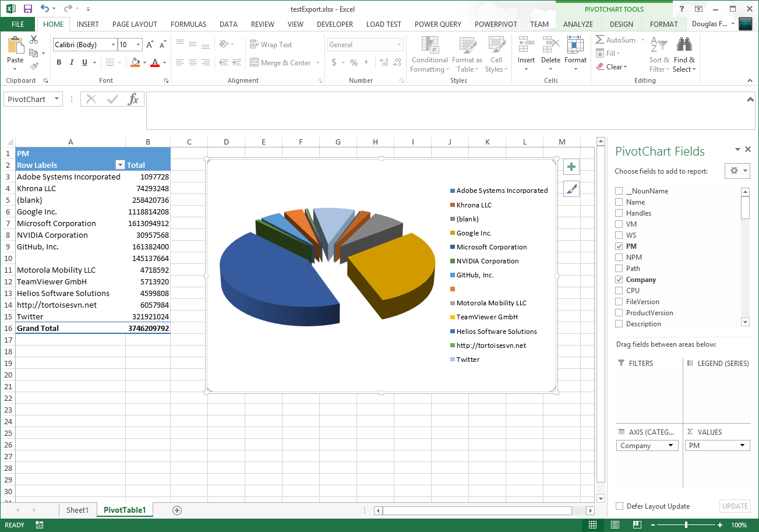Click the Help question mark icon
The width and height of the screenshot is (759, 532).
682,9
